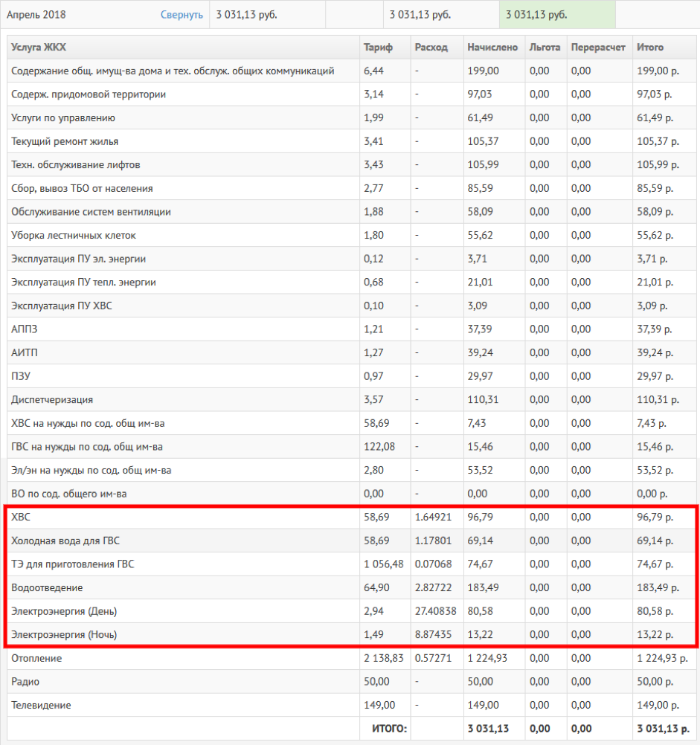Select the ПЗУ service row
The height and width of the screenshot is (745, 700).
[x=352, y=376]
